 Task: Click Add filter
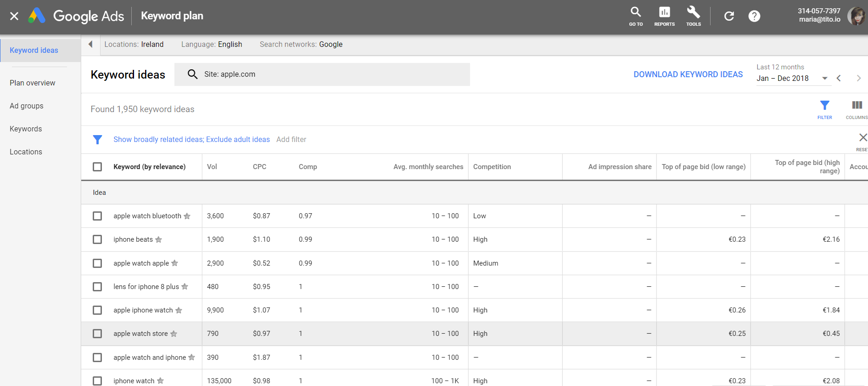click(x=291, y=139)
